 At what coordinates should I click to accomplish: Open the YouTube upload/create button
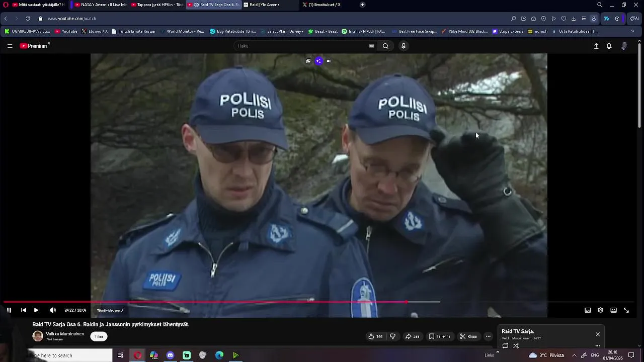[x=596, y=46]
